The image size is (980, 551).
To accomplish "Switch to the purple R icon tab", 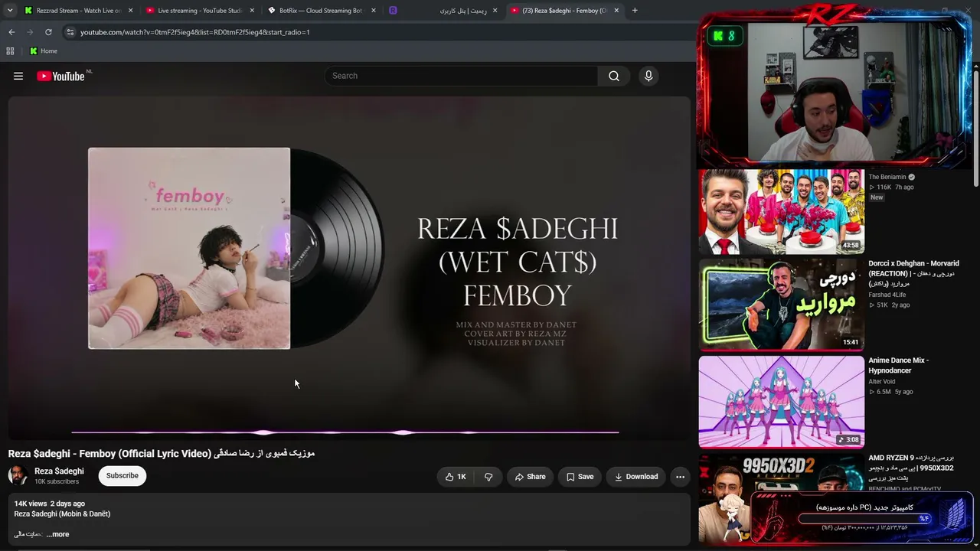I will click(393, 11).
